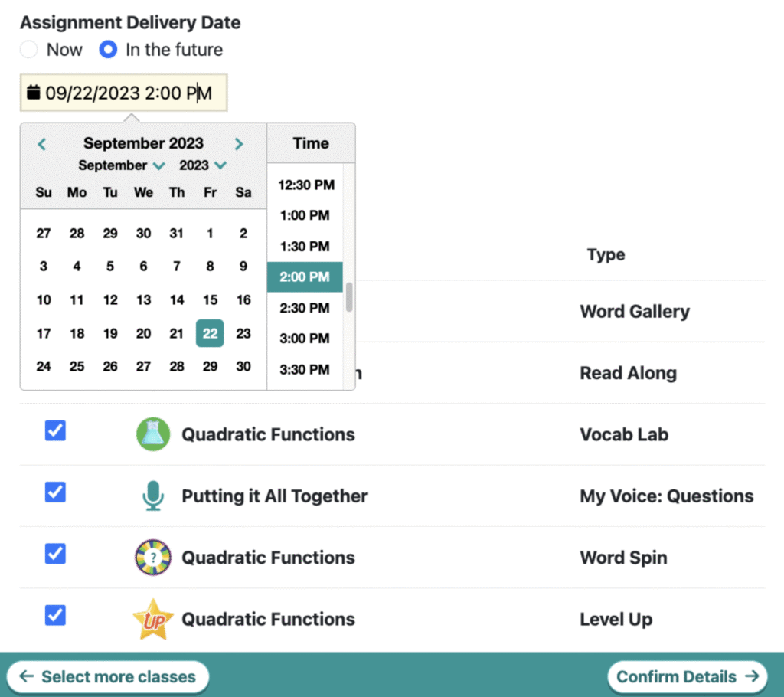784x697 pixels.
Task: Uncheck the Vocab Lab Quadratic Functions checkbox
Action: (55, 430)
